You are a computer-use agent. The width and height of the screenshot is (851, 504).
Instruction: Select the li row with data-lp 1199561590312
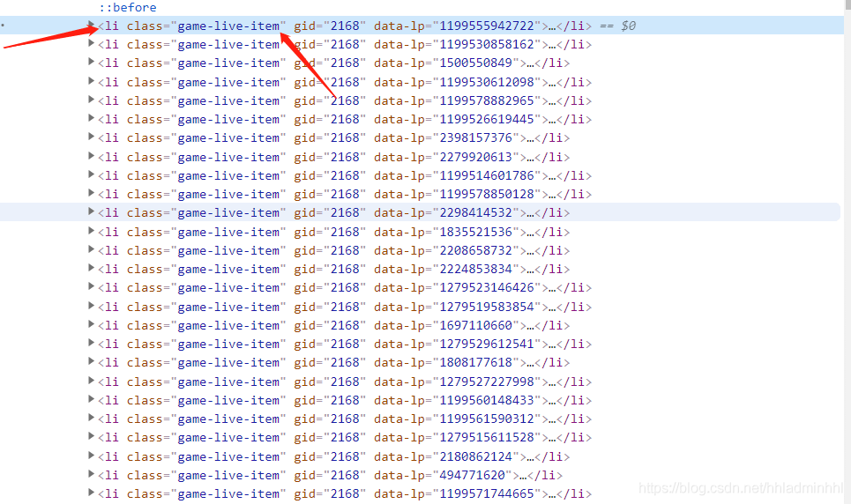click(x=345, y=419)
